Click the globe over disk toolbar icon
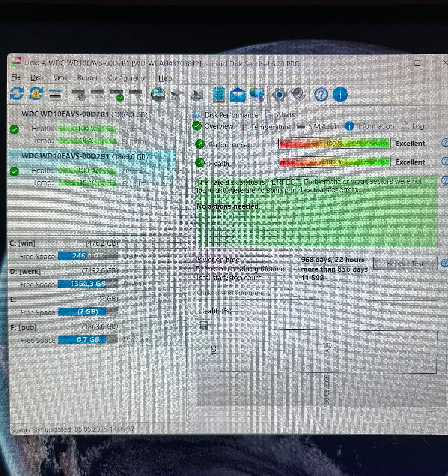The height and width of the screenshot is (476, 448). pyautogui.click(x=158, y=95)
